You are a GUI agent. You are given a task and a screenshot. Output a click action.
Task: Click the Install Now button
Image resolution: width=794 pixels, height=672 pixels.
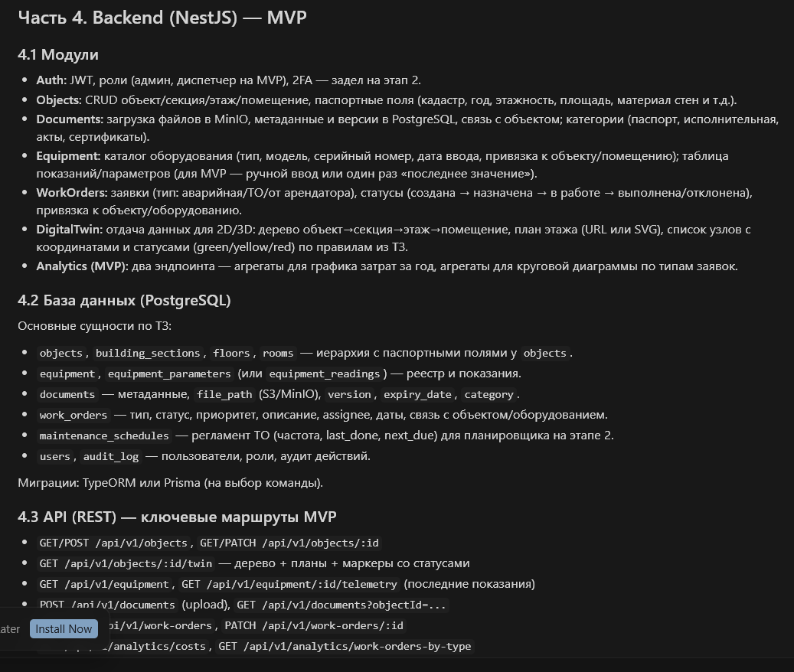pyautogui.click(x=64, y=629)
